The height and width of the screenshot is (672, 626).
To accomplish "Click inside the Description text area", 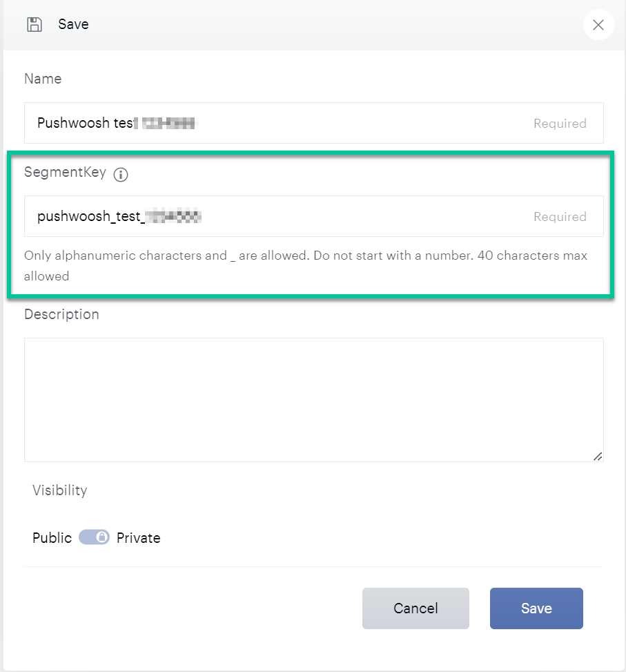I will [x=313, y=399].
